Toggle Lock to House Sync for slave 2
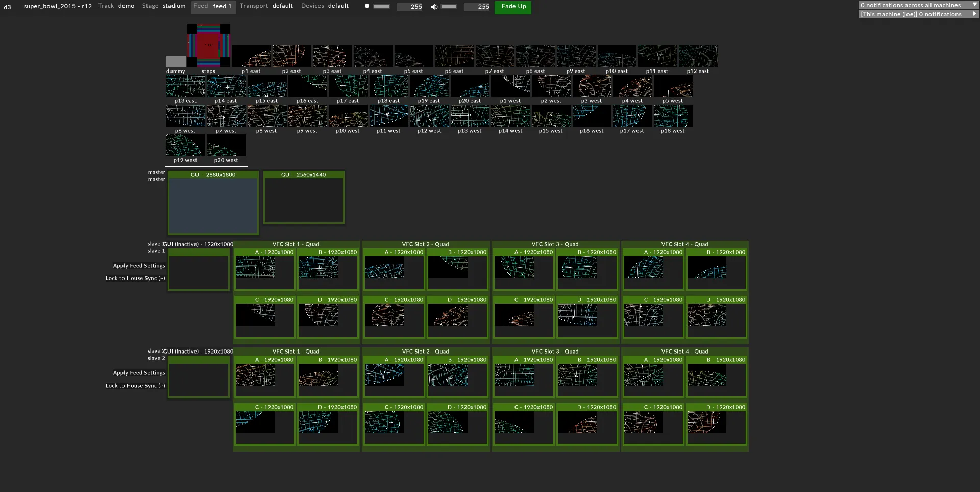The image size is (980, 492). [135, 386]
